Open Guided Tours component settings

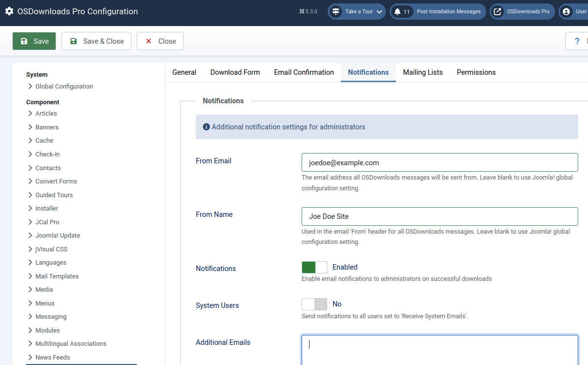pos(54,195)
